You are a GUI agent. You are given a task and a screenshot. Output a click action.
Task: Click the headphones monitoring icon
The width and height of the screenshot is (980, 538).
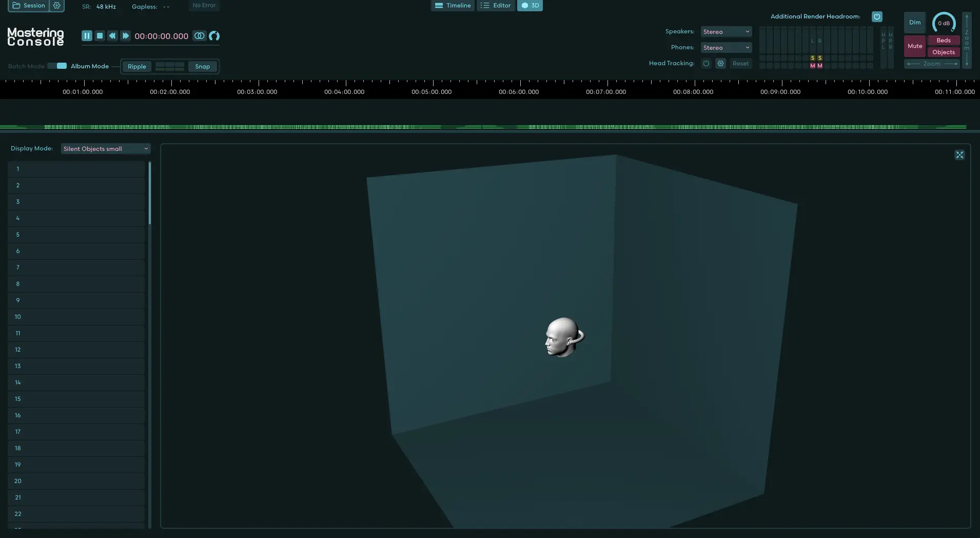[214, 36]
